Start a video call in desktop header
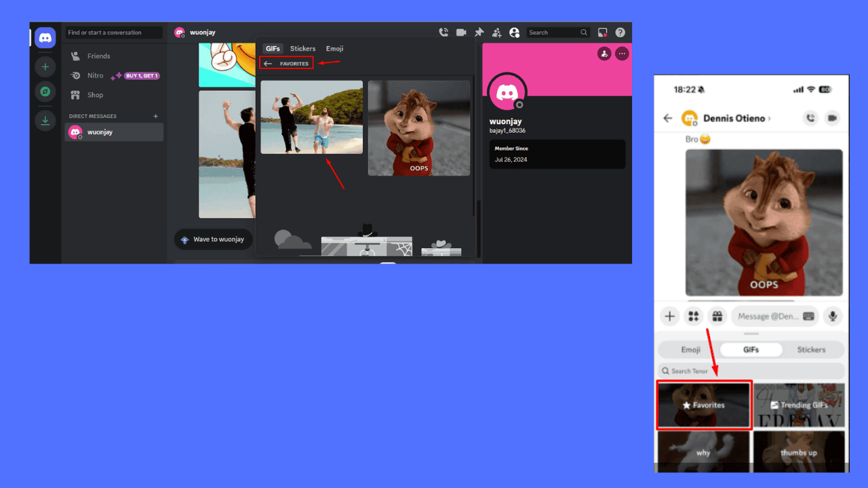Viewport: 868px width, 488px height. pos(461,33)
